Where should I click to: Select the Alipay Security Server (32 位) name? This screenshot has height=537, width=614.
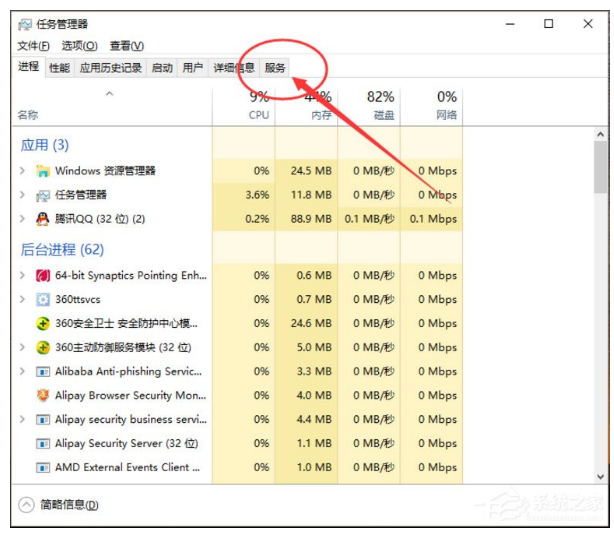pyautogui.click(x=126, y=443)
